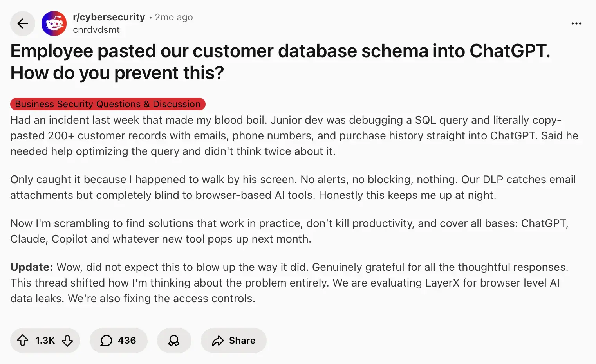
Task: Select the Business Security Questions & Discussion flair
Action: (107, 104)
